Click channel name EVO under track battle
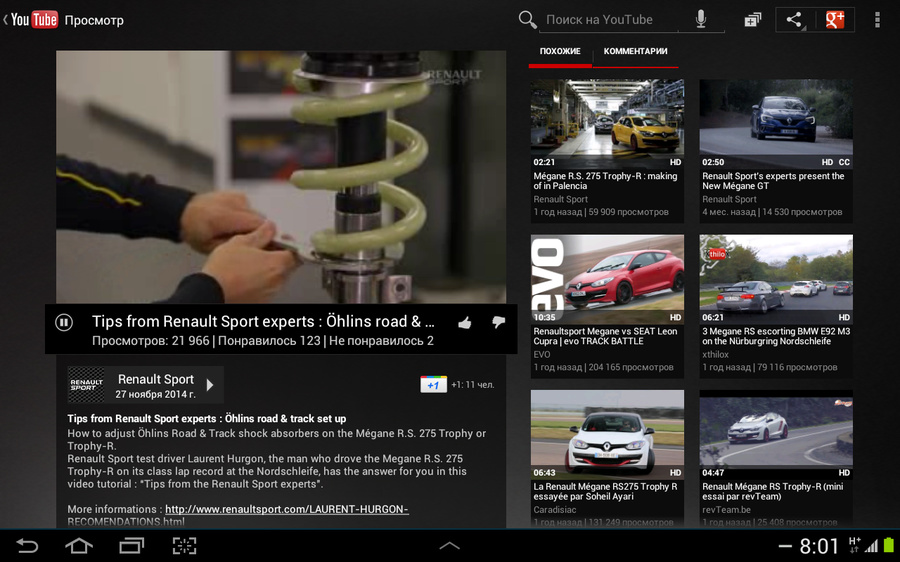 [542, 355]
